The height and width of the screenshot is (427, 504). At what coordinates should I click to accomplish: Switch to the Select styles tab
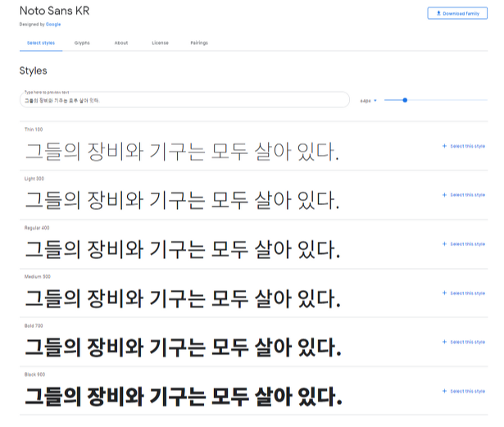click(x=41, y=43)
